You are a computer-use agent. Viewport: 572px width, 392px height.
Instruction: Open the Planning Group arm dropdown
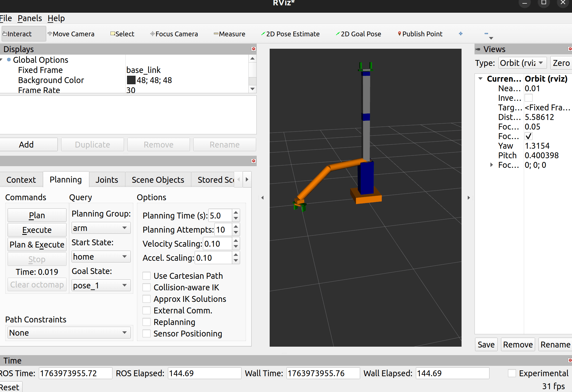(101, 228)
